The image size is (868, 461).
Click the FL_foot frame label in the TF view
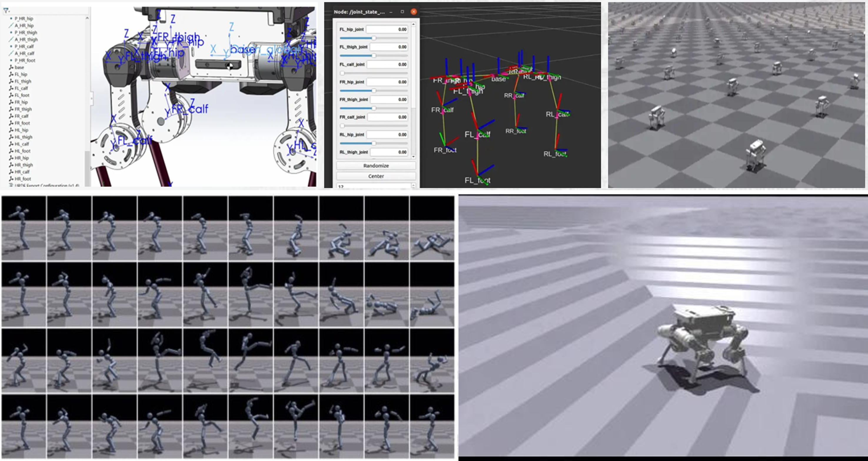click(478, 180)
